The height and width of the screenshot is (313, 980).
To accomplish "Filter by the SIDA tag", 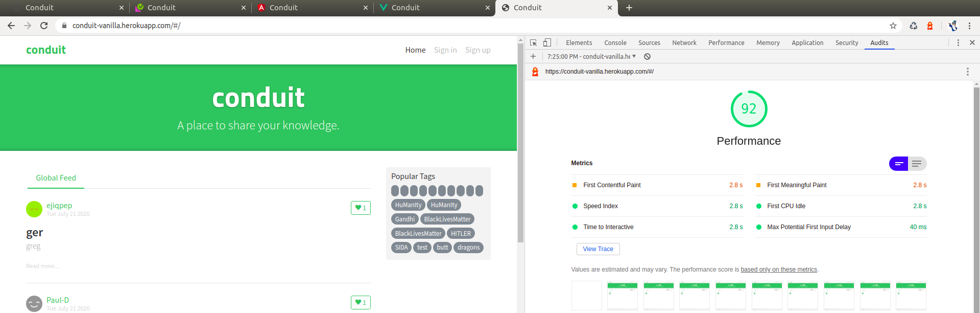I will pyautogui.click(x=401, y=248).
